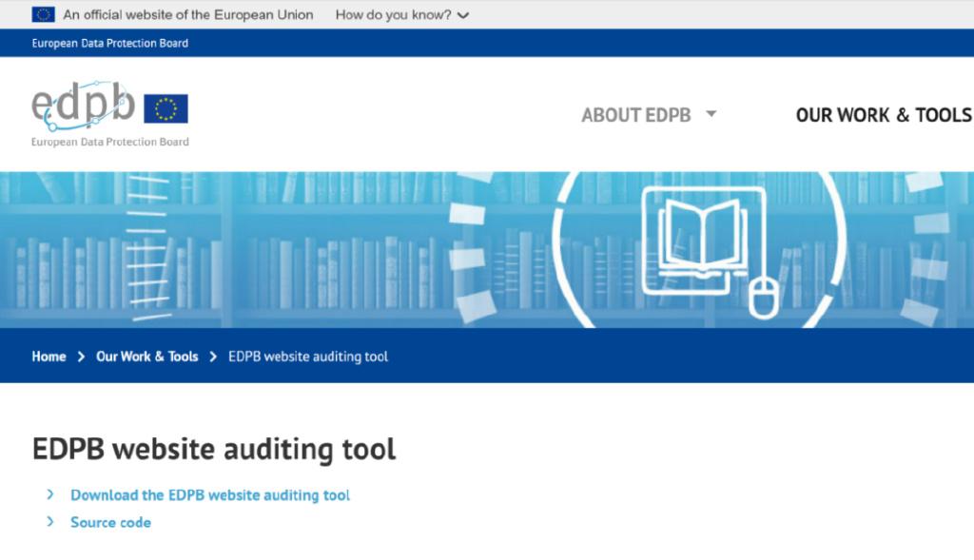Image resolution: width=974 pixels, height=560 pixels.
Task: Click the dropdown arrow next to ABOUT EDPB
Action: coord(710,114)
